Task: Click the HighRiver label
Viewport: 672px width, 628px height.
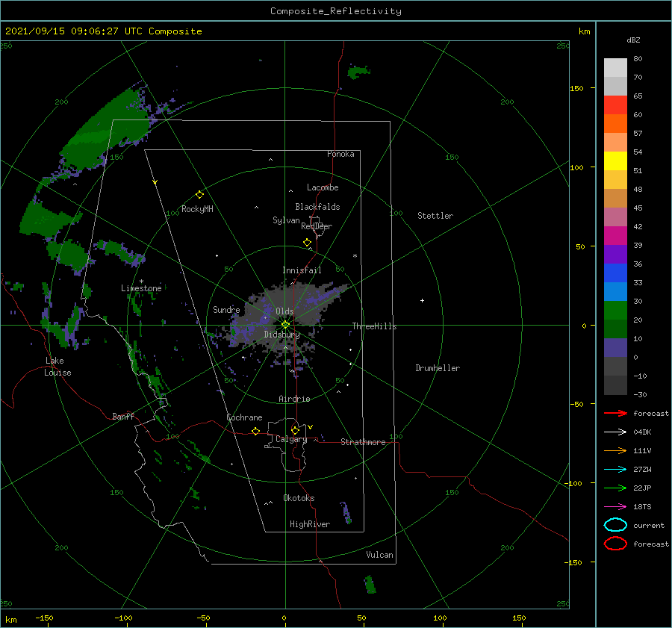Action: tap(310, 524)
